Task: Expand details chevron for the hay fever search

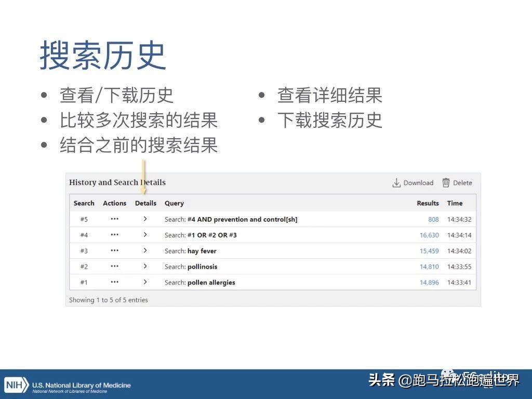Action: tap(145, 250)
